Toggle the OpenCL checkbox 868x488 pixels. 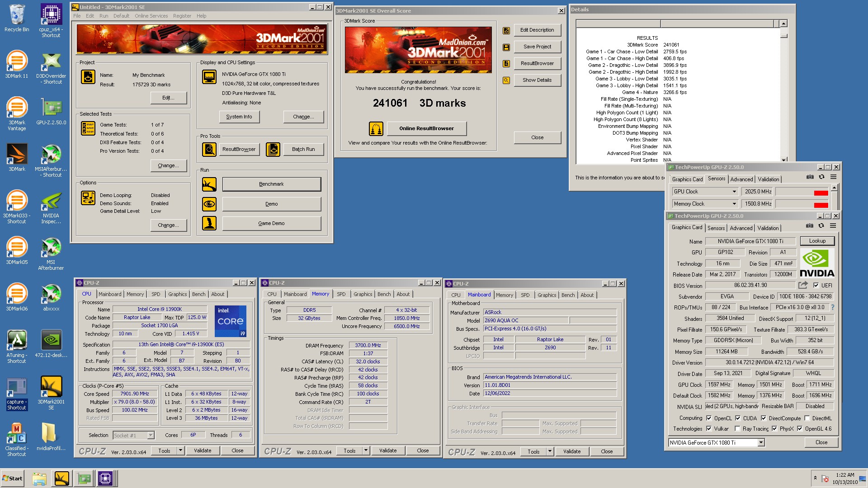[x=709, y=418]
